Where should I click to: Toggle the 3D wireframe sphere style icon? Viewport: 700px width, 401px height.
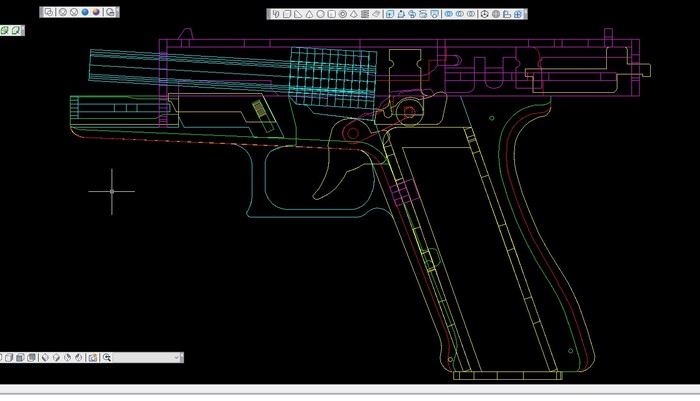pyautogui.click(x=62, y=12)
